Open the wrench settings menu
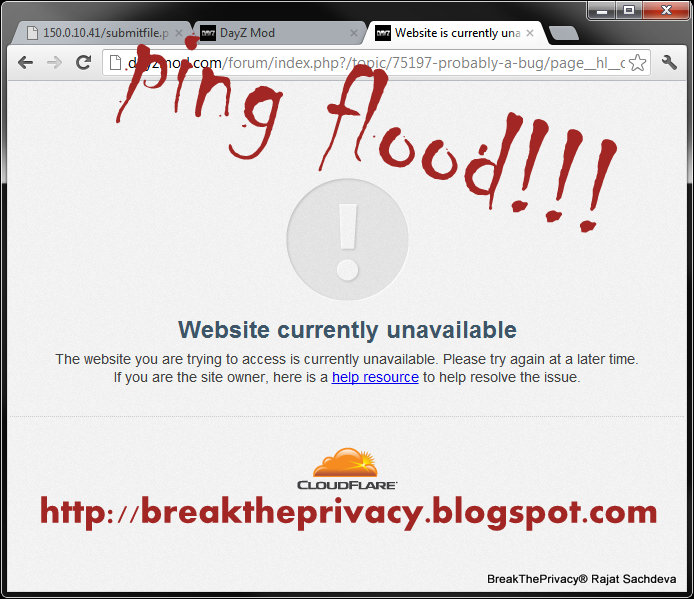The height and width of the screenshot is (599, 694). point(669,63)
